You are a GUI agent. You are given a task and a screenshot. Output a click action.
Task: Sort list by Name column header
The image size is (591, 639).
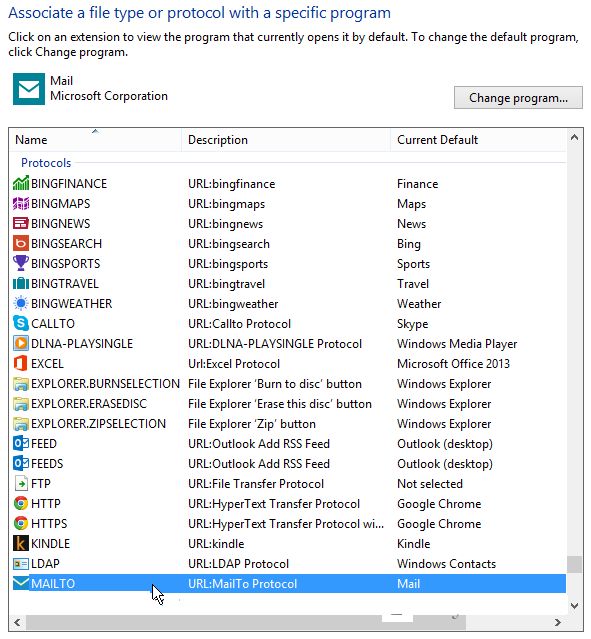(x=95, y=140)
